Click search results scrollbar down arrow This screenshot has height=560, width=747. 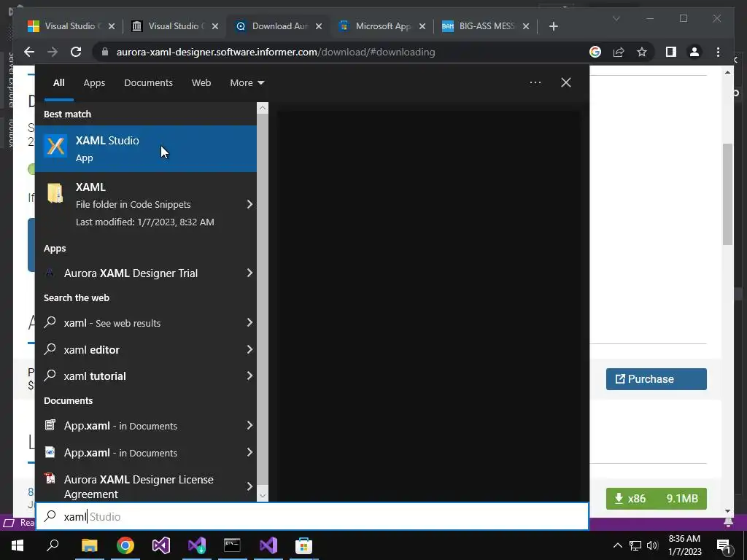(263, 495)
